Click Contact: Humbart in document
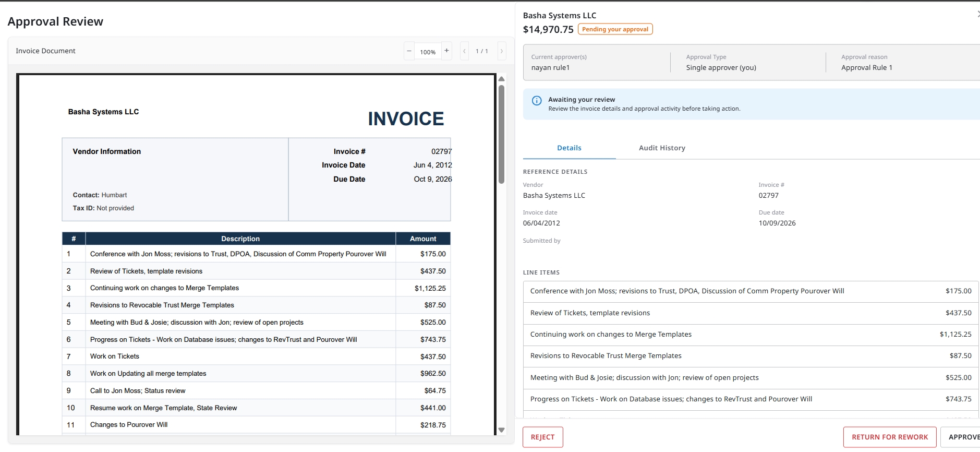The height and width of the screenshot is (452, 980). tap(100, 195)
